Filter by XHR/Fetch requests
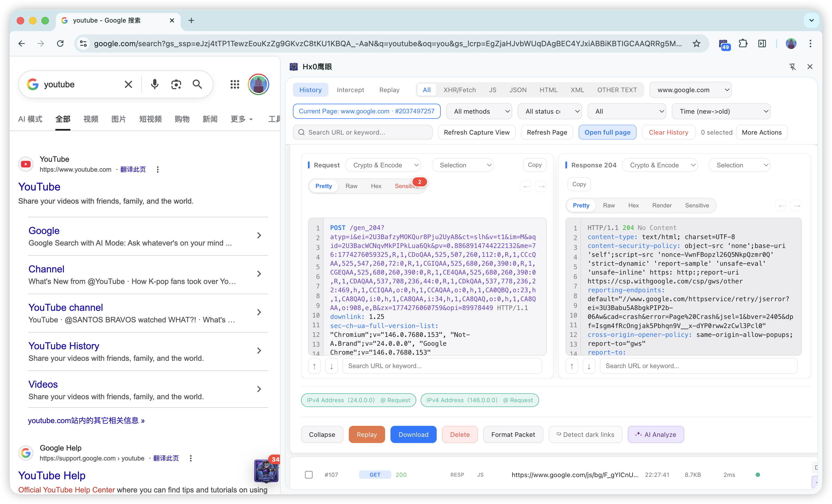This screenshot has height=504, width=832. pyautogui.click(x=460, y=90)
